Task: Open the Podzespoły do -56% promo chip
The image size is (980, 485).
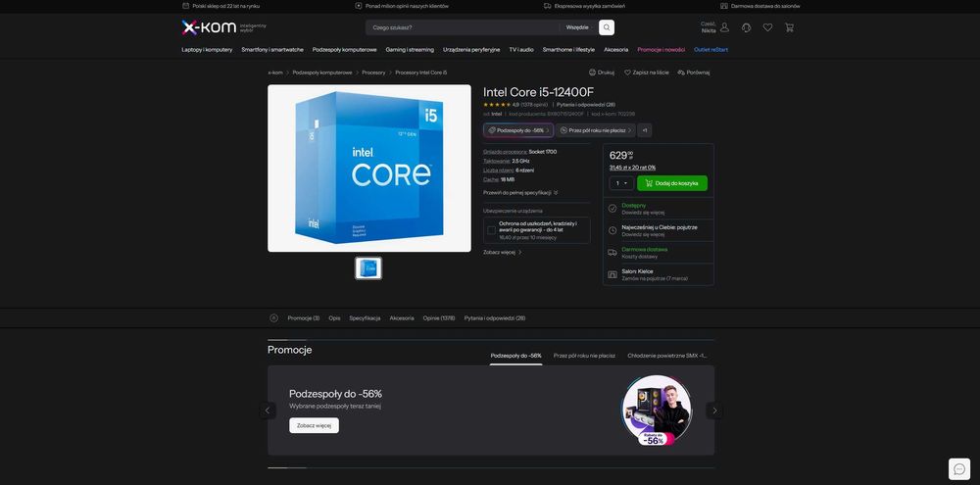Action: [x=518, y=130]
